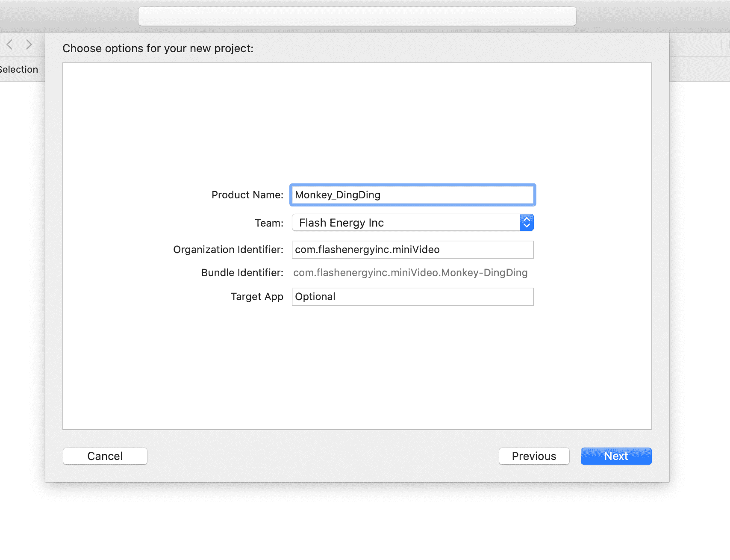
Task: Open the Team dropdown menu
Action: click(x=412, y=223)
